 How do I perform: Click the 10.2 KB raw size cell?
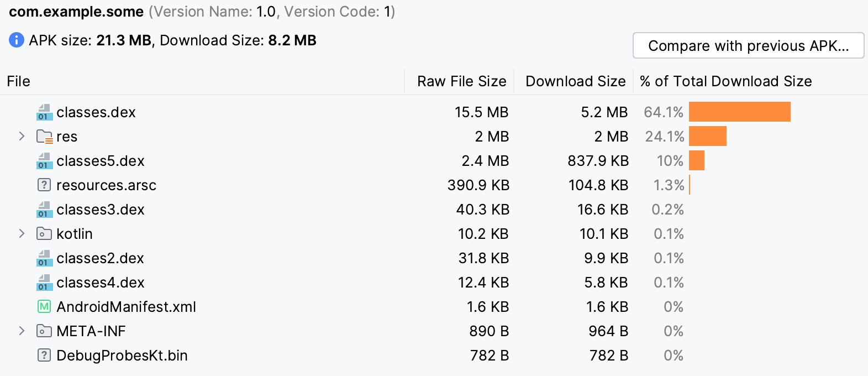[483, 234]
